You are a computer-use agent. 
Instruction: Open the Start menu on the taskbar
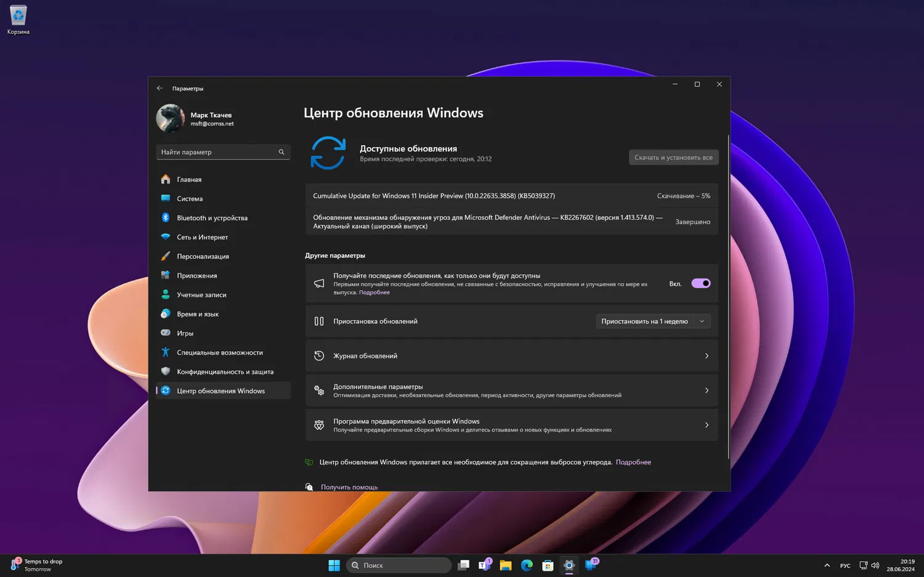(x=334, y=565)
